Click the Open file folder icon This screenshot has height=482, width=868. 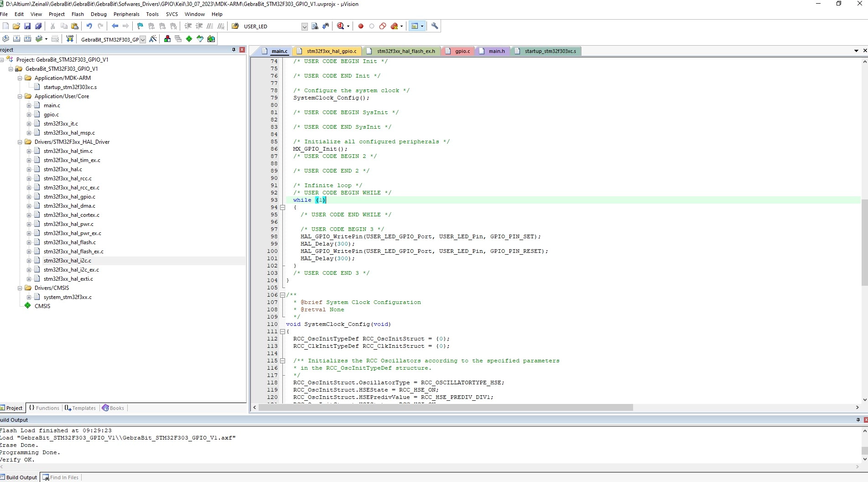[16, 26]
